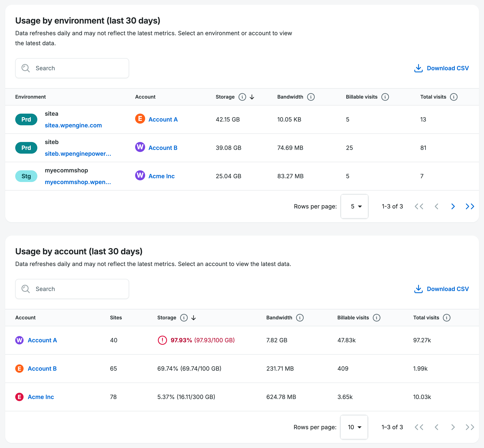Click Billable visits info icon in account table
This screenshot has height=448, width=484.
[x=376, y=317]
